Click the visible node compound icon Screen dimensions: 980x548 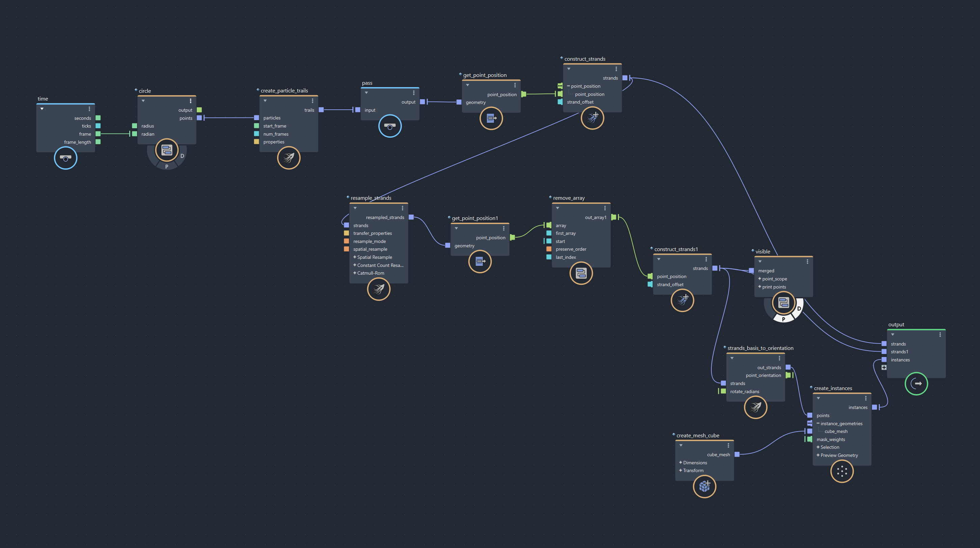[783, 303]
